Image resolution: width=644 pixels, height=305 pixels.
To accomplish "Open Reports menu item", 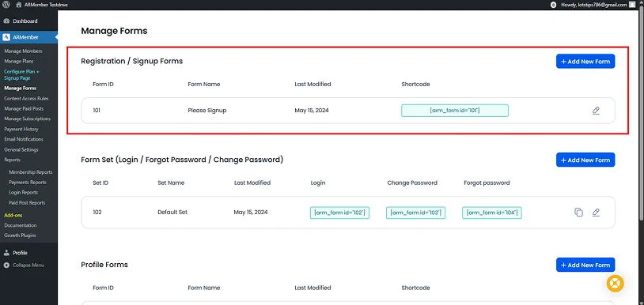I will click(x=13, y=160).
